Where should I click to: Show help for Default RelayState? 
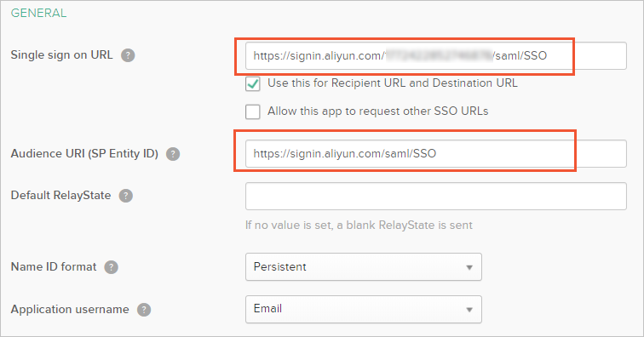(126, 196)
